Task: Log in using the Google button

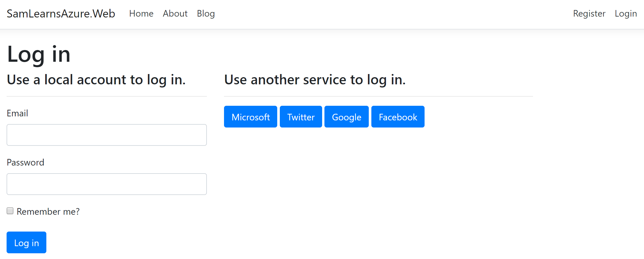Action: click(346, 117)
